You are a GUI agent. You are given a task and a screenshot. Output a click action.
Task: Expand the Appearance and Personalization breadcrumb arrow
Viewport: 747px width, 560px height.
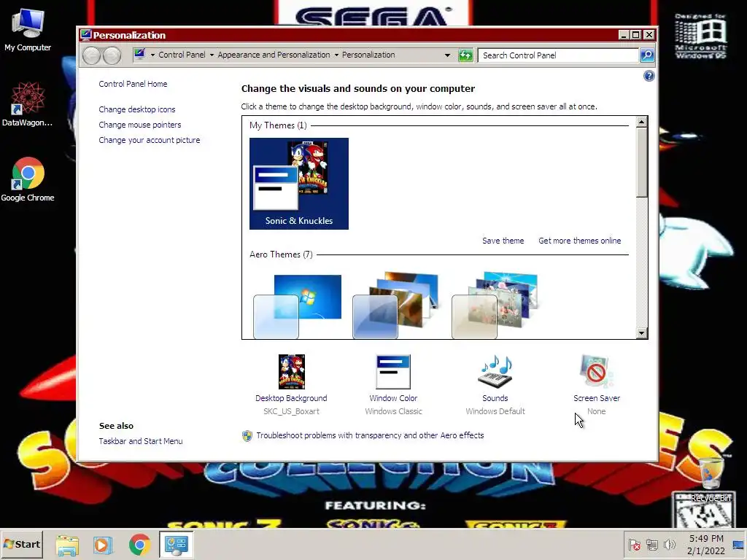tap(336, 55)
